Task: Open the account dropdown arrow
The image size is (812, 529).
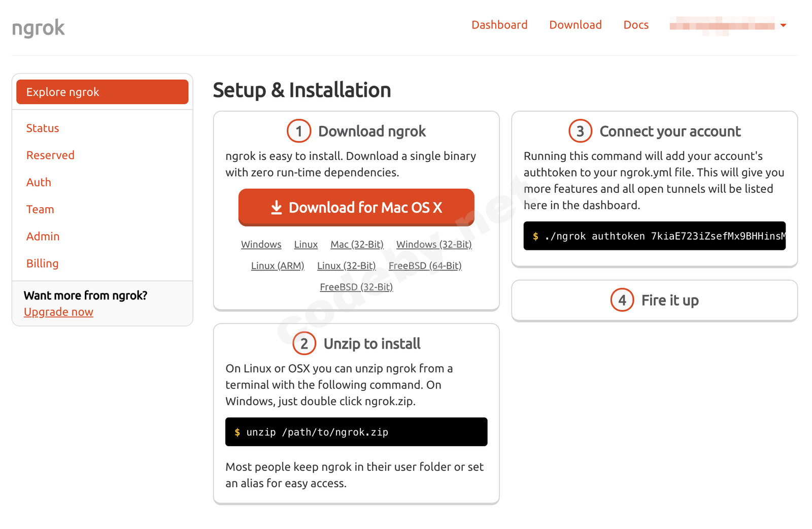Action: 783,25
